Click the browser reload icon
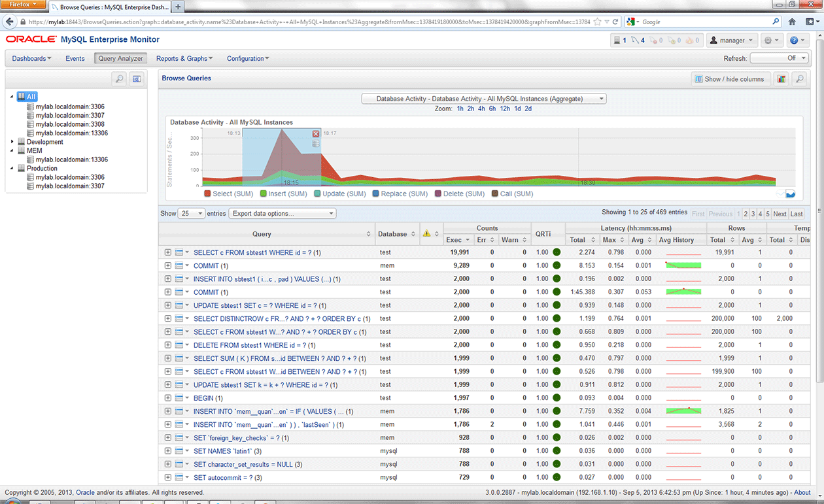The height and width of the screenshot is (504, 824). click(615, 22)
